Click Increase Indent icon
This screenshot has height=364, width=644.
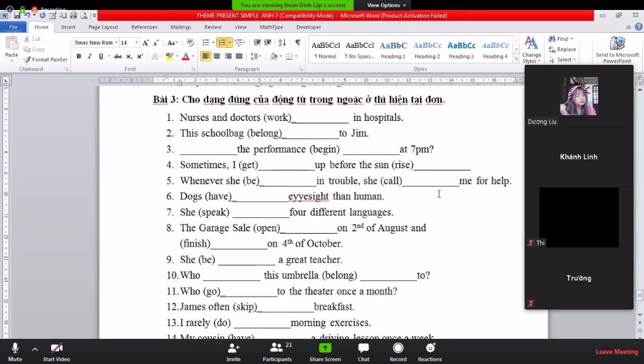(267, 43)
